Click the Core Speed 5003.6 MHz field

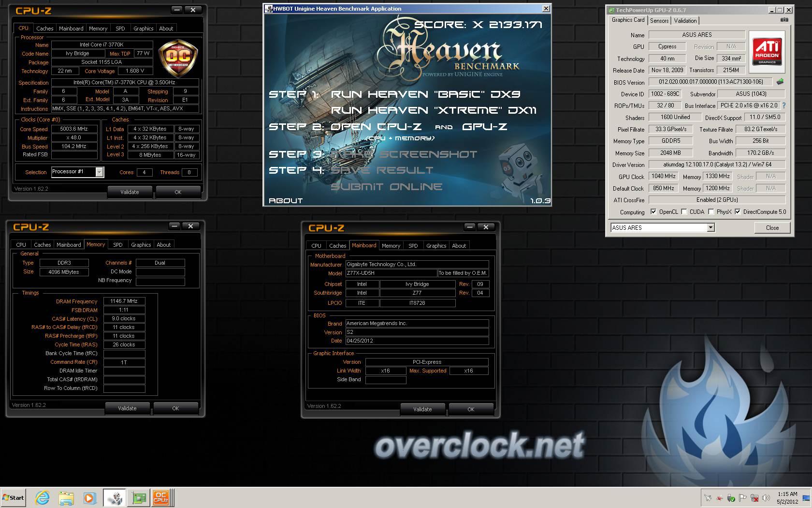pyautogui.click(x=74, y=129)
